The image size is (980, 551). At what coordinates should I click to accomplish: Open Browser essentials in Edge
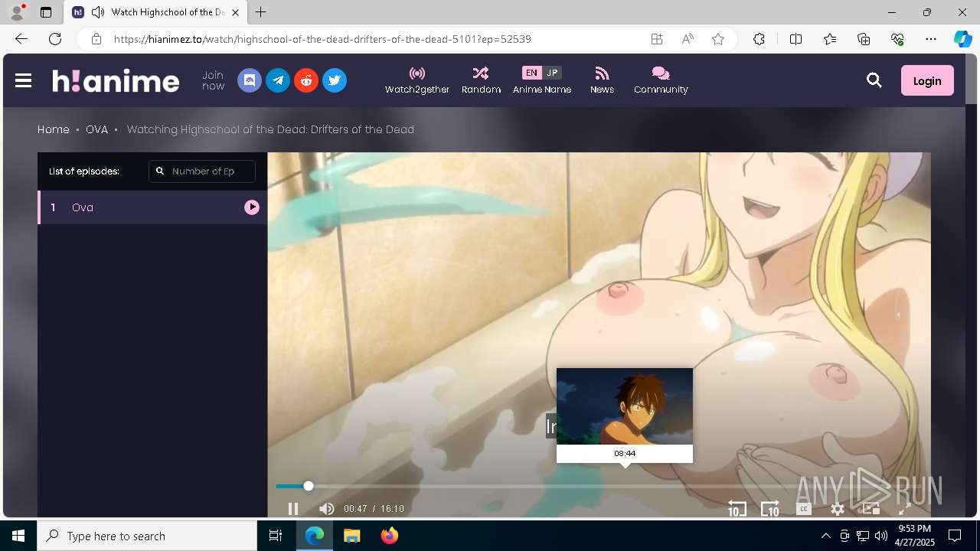tap(897, 39)
